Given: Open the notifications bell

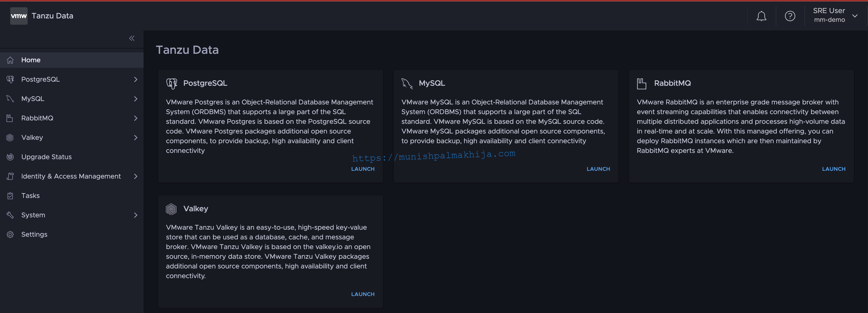Looking at the screenshot, I should (x=761, y=16).
